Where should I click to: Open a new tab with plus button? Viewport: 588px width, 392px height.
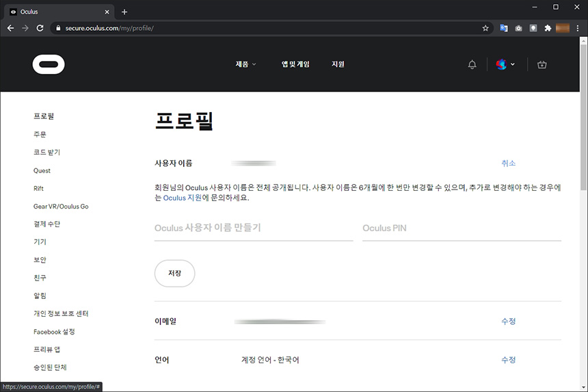pos(124,12)
